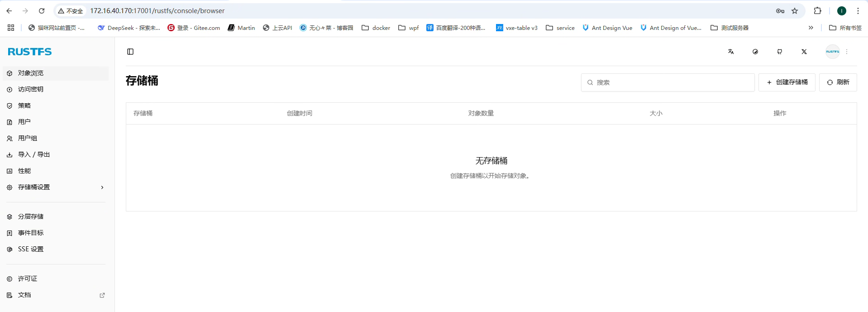
Task: Open the 所有书签 folder
Action: click(x=845, y=28)
